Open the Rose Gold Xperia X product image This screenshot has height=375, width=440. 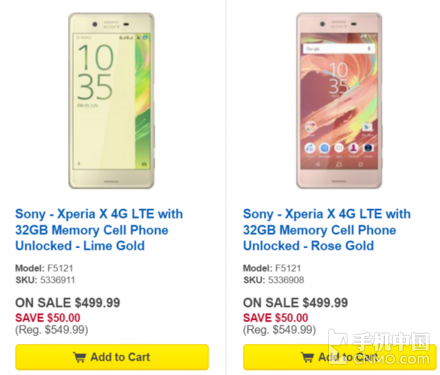point(339,101)
